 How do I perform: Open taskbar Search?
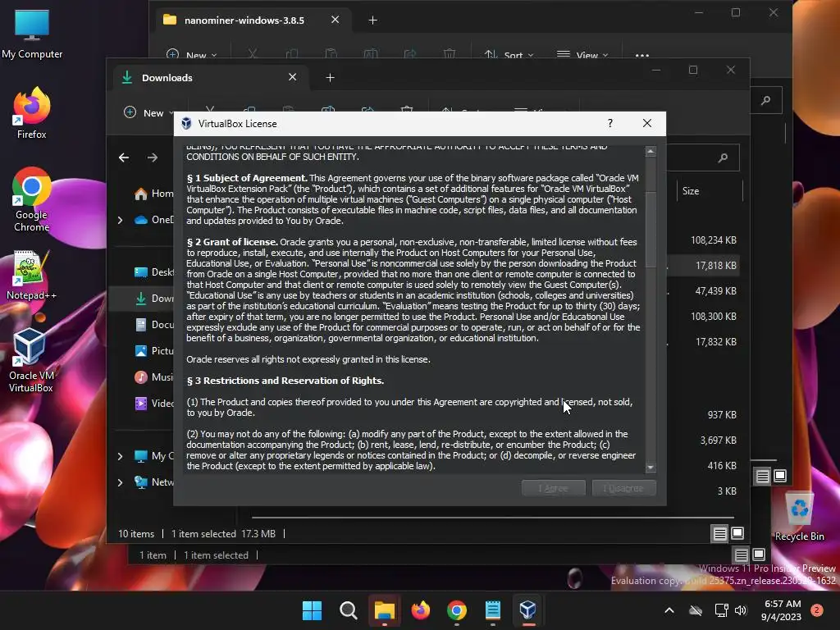click(348, 610)
